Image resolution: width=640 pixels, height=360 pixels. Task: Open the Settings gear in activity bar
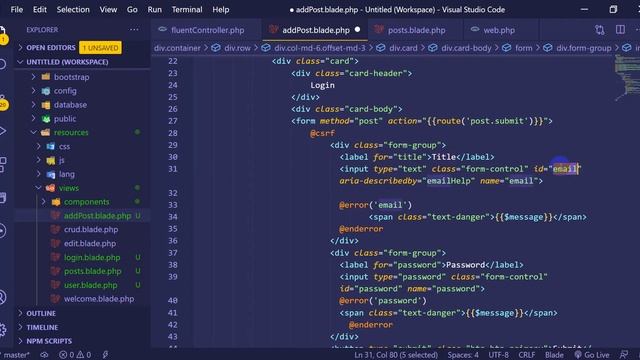pos(2,330)
